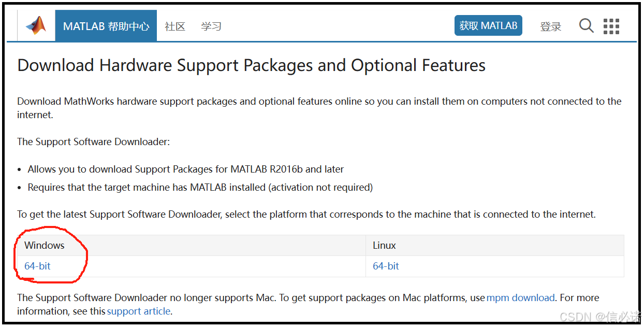Viewport: 644px width, 327px height.
Task: Click the bullet about MATLAB R2016b and later
Action: pyautogui.click(x=186, y=169)
